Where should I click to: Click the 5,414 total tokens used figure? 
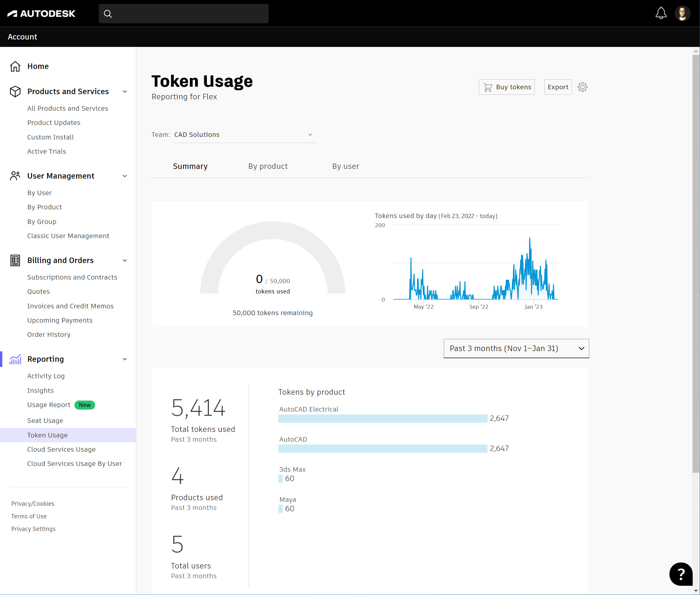click(x=198, y=408)
